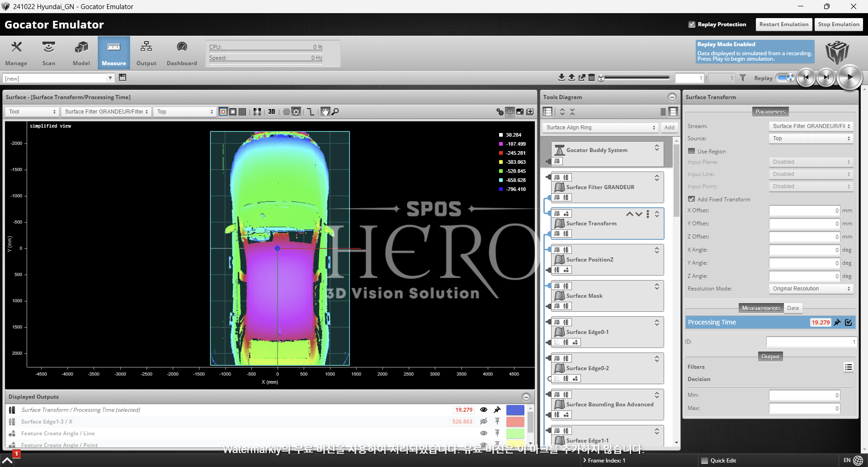The height and width of the screenshot is (467, 868).
Task: Select the points grid display icon
Action: 287,112
